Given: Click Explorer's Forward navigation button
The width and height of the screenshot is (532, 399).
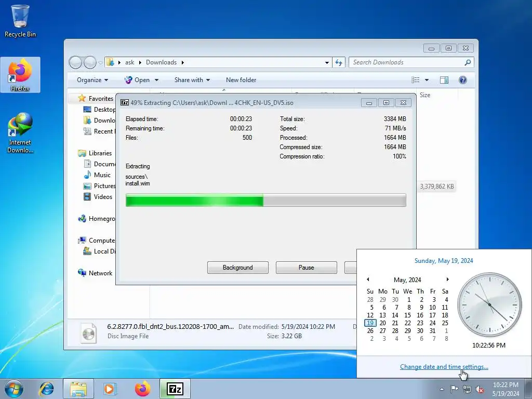Looking at the screenshot, I should click(x=90, y=62).
